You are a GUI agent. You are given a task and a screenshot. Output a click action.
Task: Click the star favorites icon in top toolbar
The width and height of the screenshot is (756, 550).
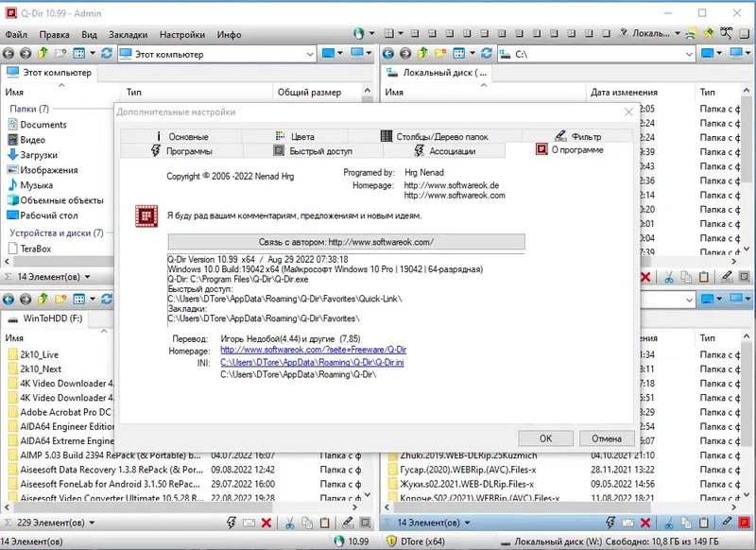709,33
